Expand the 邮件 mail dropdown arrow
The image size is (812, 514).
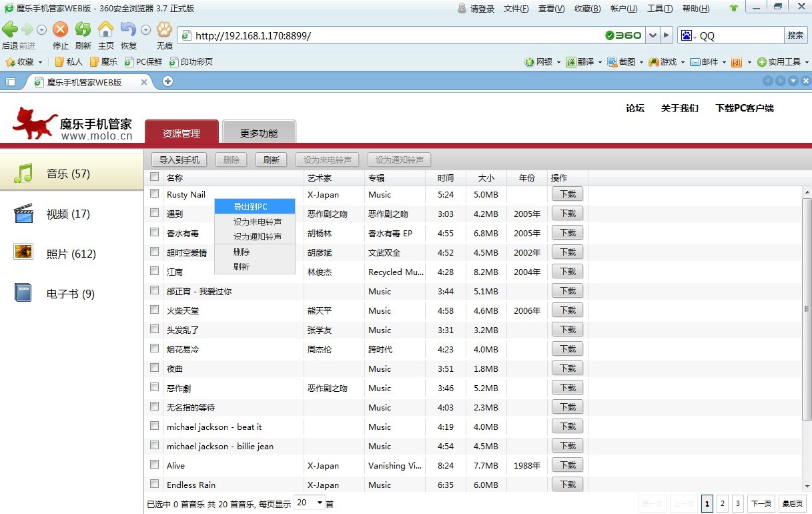click(x=723, y=62)
